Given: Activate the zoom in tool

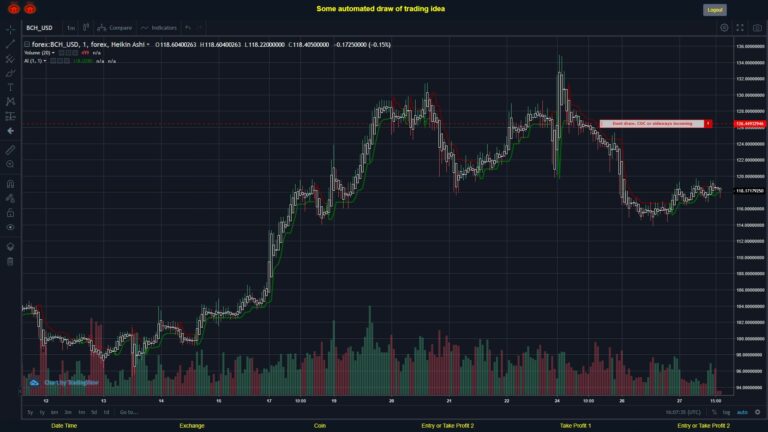Looking at the screenshot, I should [10, 164].
